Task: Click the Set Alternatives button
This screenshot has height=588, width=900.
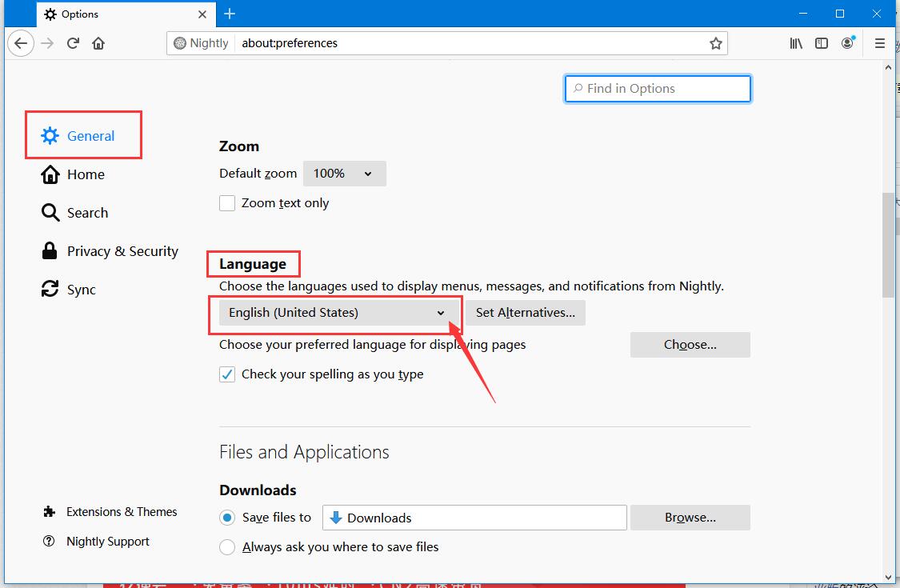Action: tap(525, 312)
